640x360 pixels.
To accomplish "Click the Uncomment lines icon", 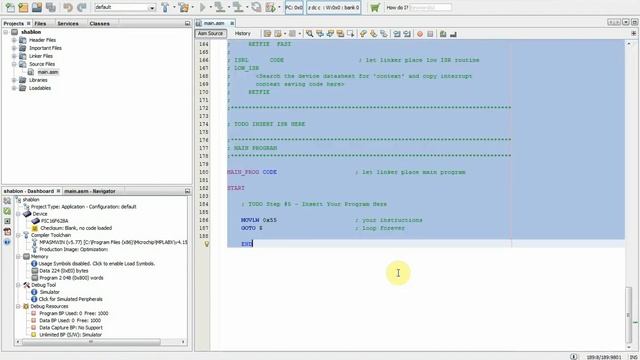I will (x=453, y=34).
